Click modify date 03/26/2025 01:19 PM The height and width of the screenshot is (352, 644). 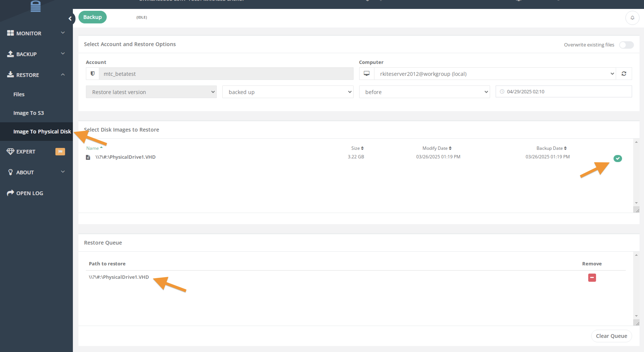pyautogui.click(x=438, y=157)
